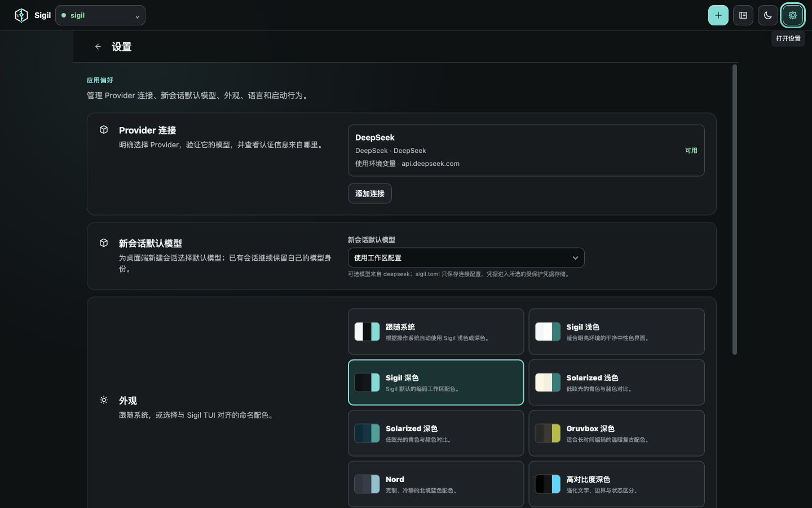Click the 应用偏好 section label
This screenshot has width=812, height=508.
tap(100, 80)
